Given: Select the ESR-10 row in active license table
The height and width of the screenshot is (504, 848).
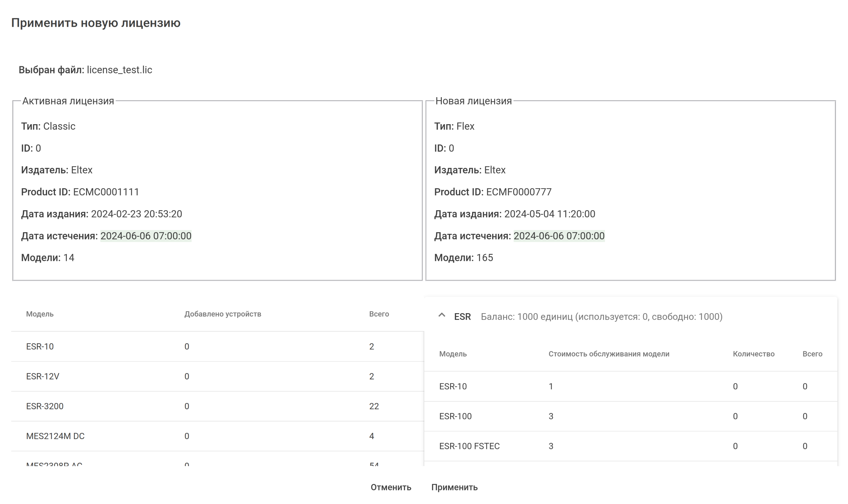Looking at the screenshot, I should tap(40, 346).
